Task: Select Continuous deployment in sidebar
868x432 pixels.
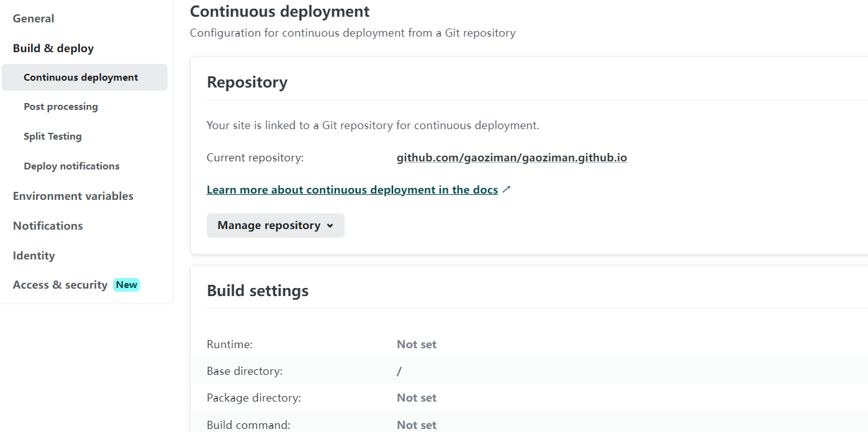Action: [81, 78]
